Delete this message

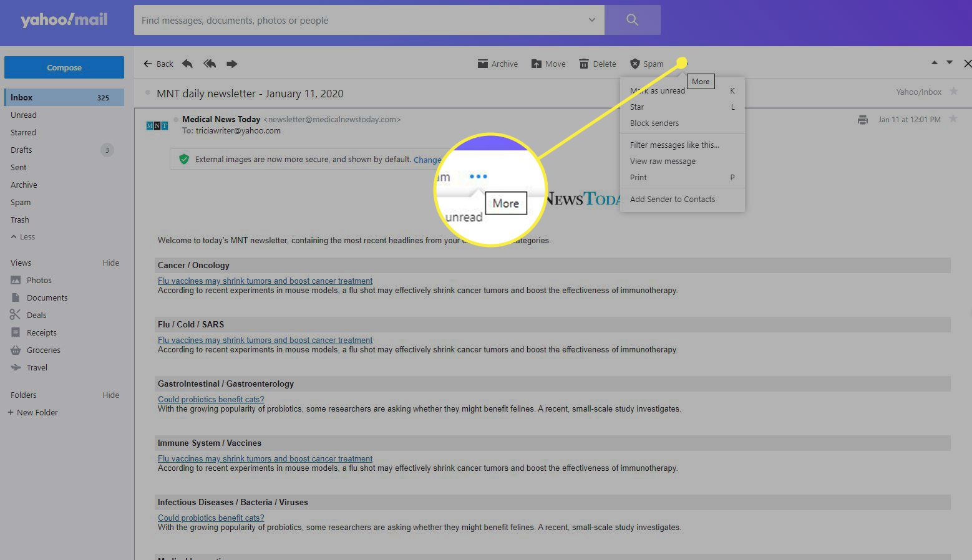click(597, 64)
